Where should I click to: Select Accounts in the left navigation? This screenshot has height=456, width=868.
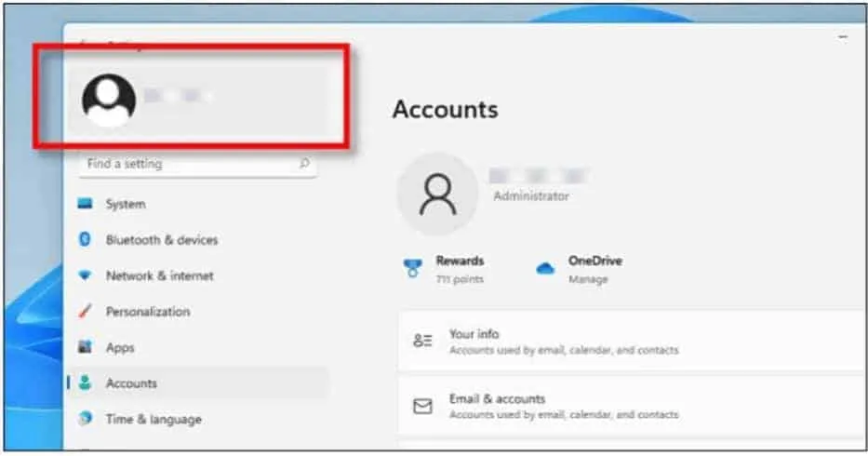coord(131,383)
